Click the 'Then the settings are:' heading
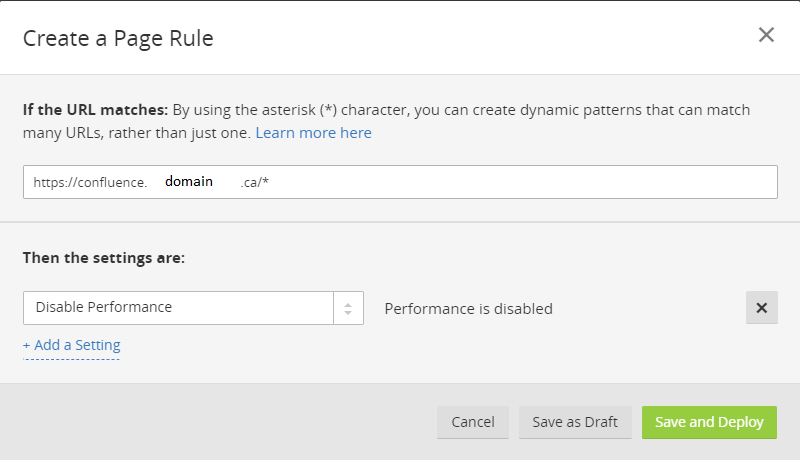The height and width of the screenshot is (460, 800). pos(104,257)
